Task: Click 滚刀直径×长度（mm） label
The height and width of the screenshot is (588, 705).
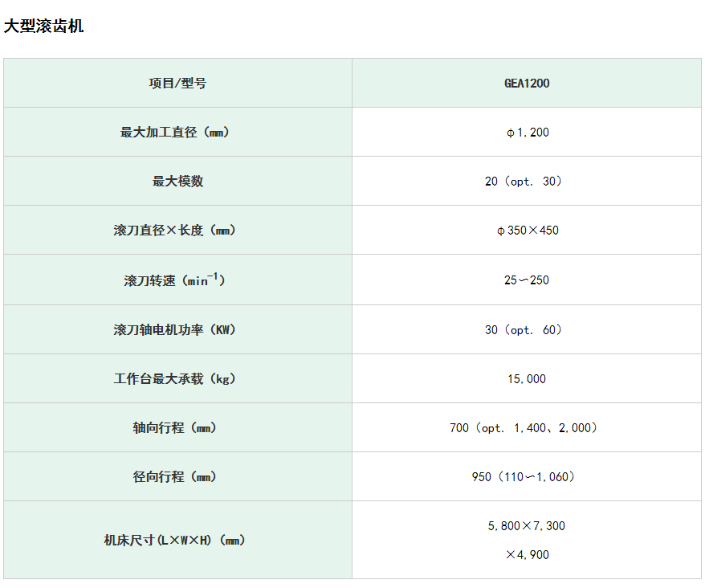Action: [177, 231]
